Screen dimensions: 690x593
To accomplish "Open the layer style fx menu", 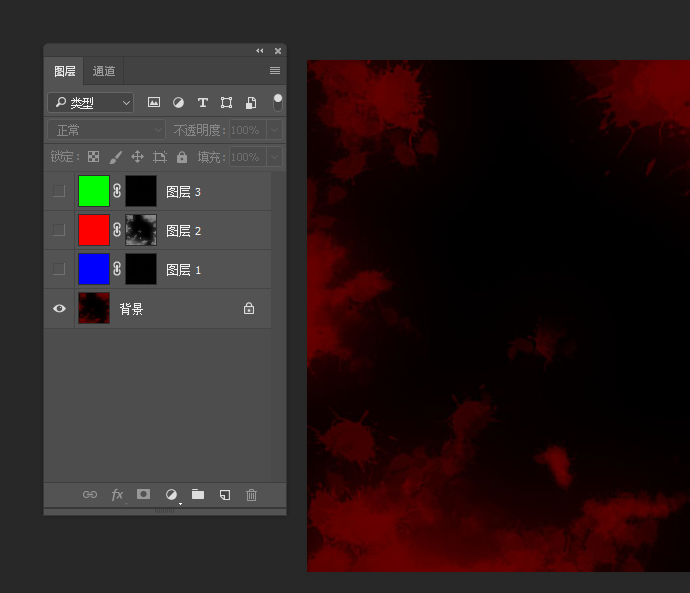I will [x=117, y=494].
